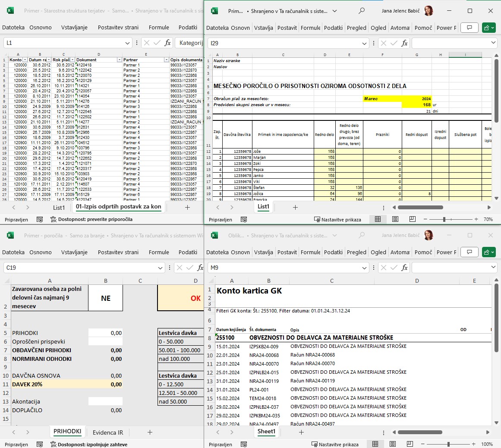Open the Datum ra column filter dropdown
501x448 pixels.
point(49,60)
